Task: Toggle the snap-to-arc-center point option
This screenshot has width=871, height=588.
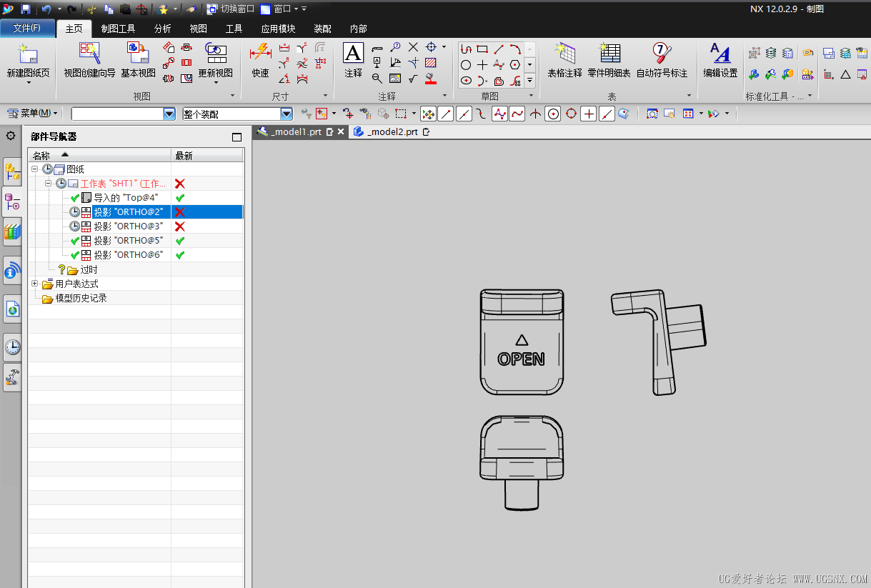Action: (x=552, y=114)
